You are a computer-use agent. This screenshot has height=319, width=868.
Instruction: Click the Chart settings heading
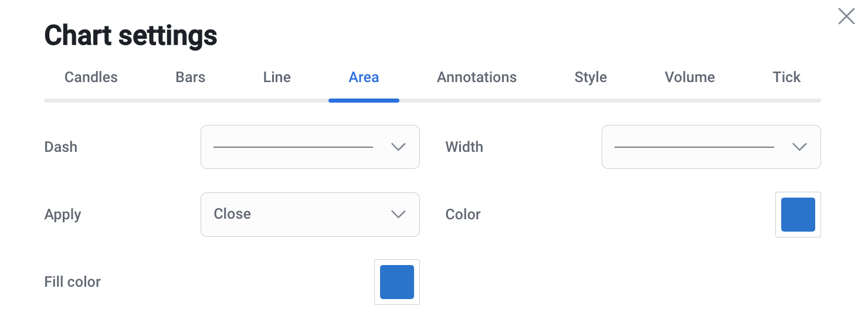click(x=131, y=36)
